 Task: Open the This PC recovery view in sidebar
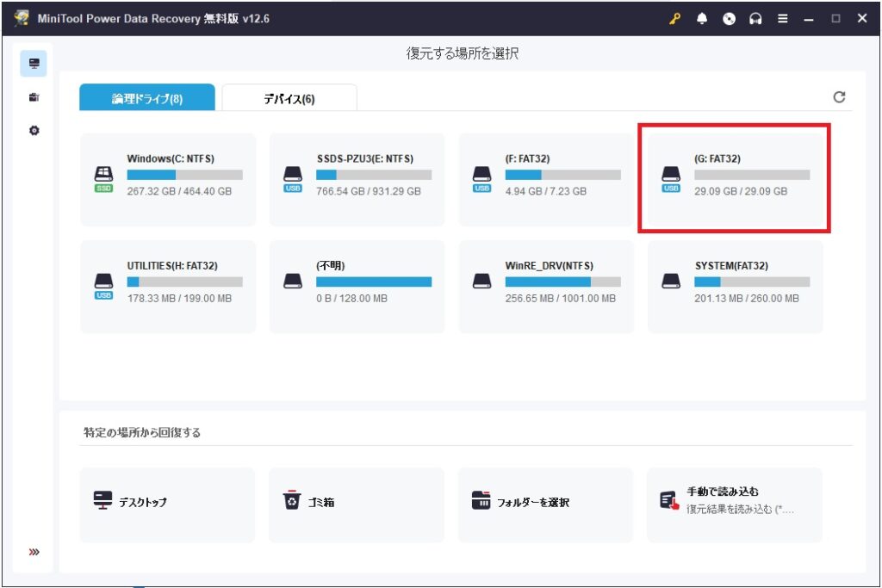pyautogui.click(x=34, y=64)
